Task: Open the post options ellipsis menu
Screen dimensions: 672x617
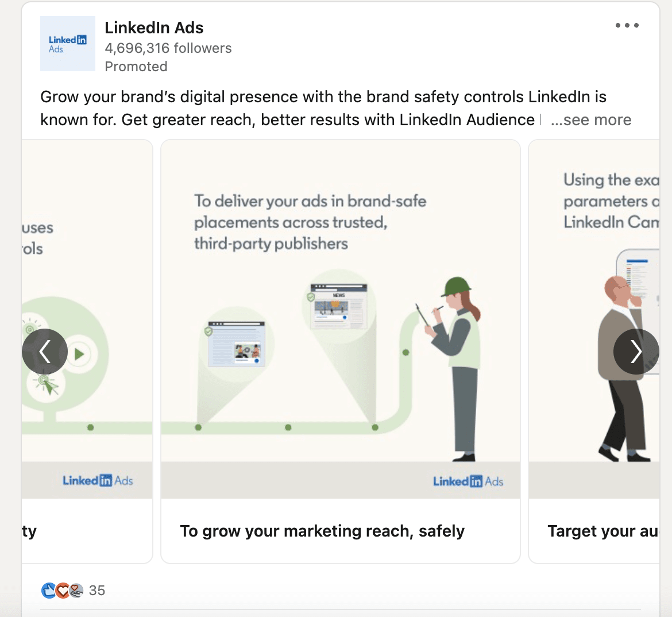Action: pyautogui.click(x=627, y=25)
